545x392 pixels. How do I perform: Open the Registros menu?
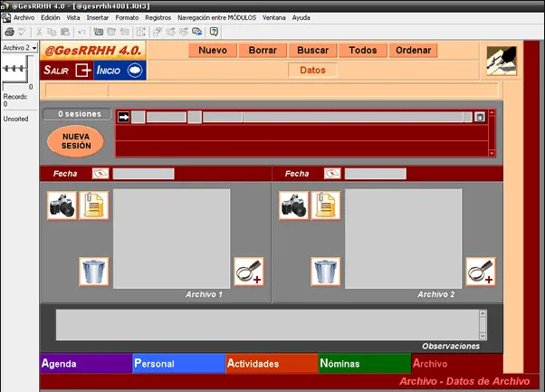(x=158, y=18)
